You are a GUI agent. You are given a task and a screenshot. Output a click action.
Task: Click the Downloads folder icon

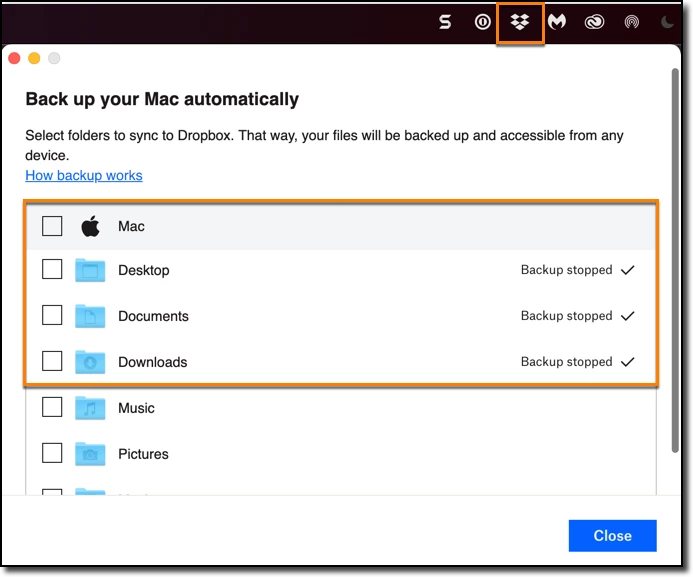tap(90, 362)
